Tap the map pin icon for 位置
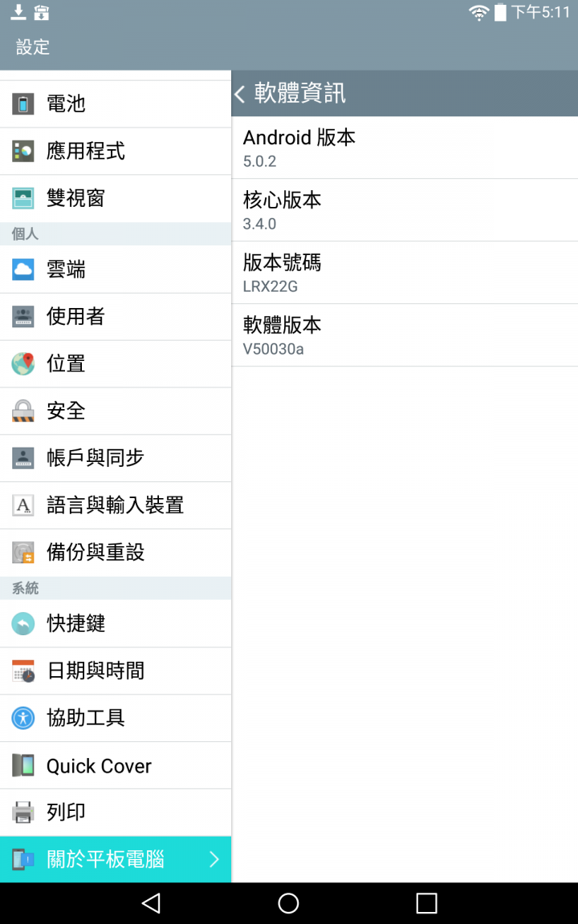The image size is (578, 924). [23, 363]
